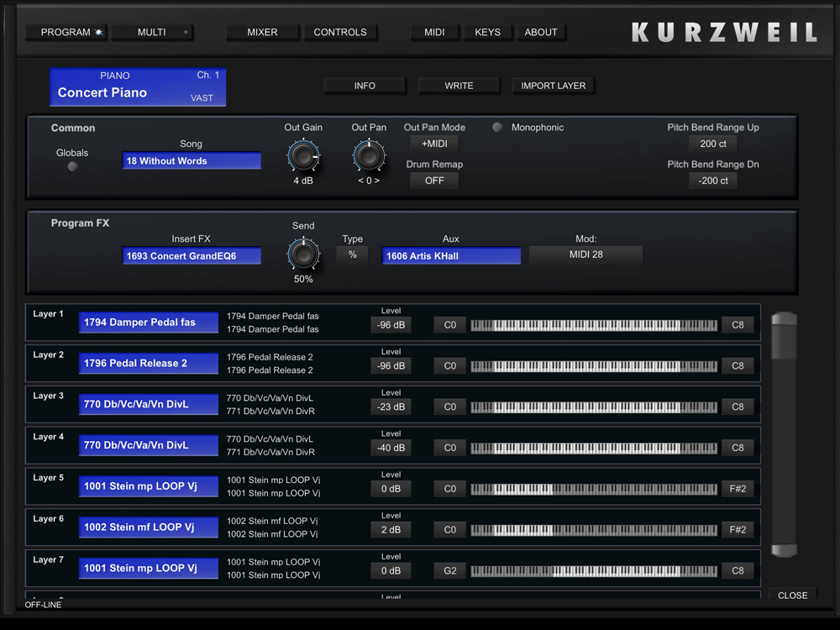Open Layer 5 keymap 1001 Stein mp LOOP

tap(149, 486)
